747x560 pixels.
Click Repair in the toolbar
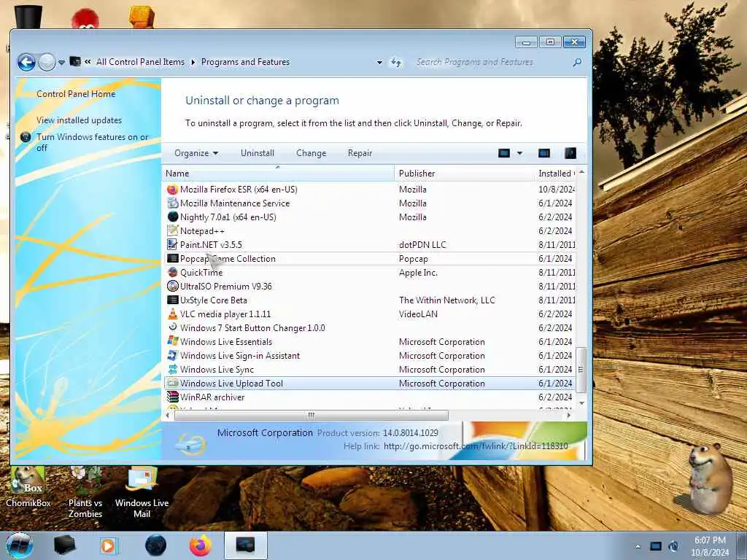click(360, 153)
